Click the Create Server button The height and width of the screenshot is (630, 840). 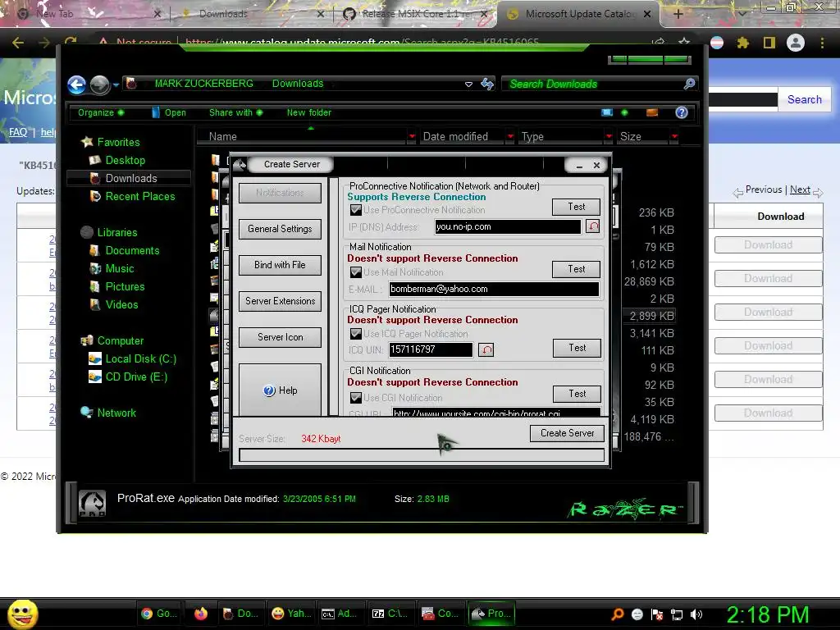click(x=567, y=433)
